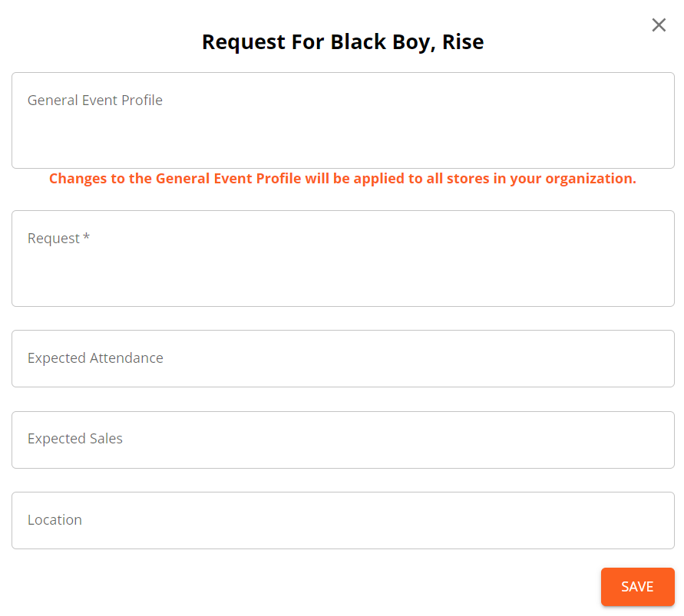Focus the General Event Profile text area
684x616 pixels.
click(x=342, y=130)
